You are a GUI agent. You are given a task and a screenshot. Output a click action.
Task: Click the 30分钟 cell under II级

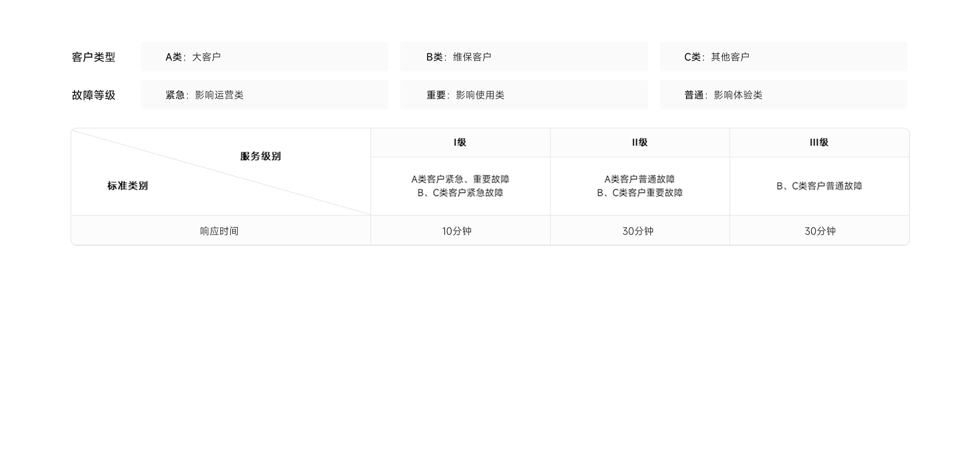(638, 231)
